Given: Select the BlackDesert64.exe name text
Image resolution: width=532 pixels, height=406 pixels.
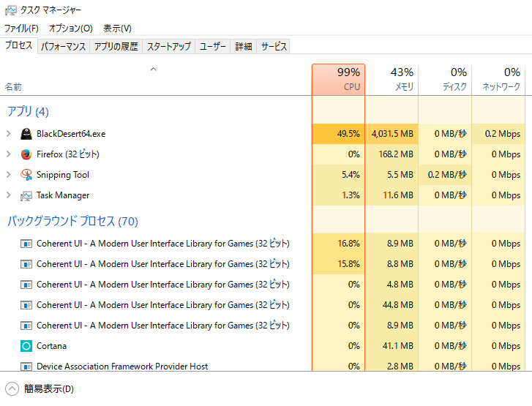Looking at the screenshot, I should (71, 134).
